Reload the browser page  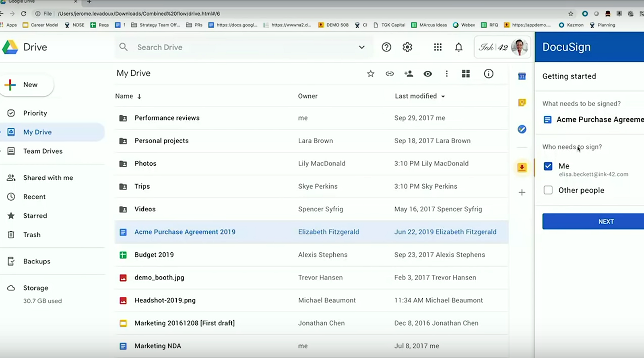click(24, 13)
